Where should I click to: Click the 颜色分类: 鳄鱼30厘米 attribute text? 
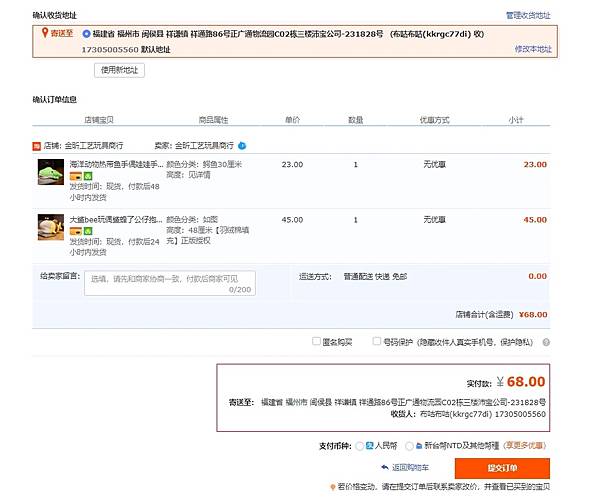coord(204,164)
